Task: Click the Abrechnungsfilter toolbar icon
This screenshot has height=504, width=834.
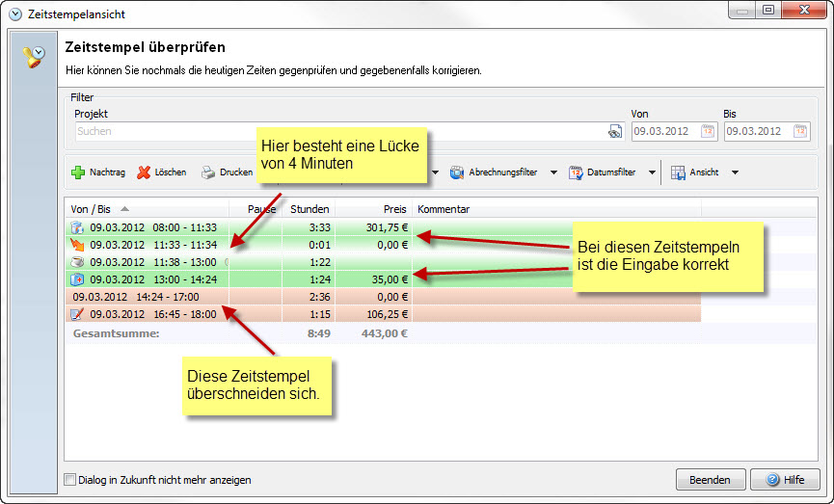Action: coord(457,173)
